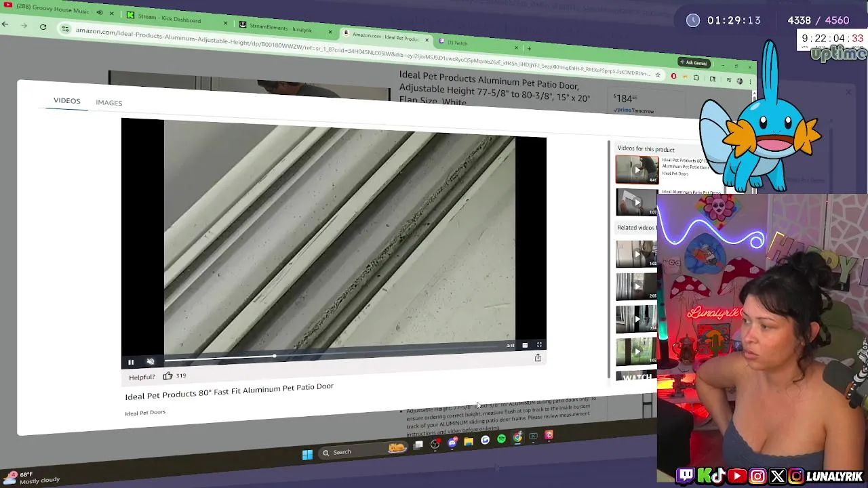Play the second product video, 1:07
868x488 pixels.
click(x=637, y=202)
